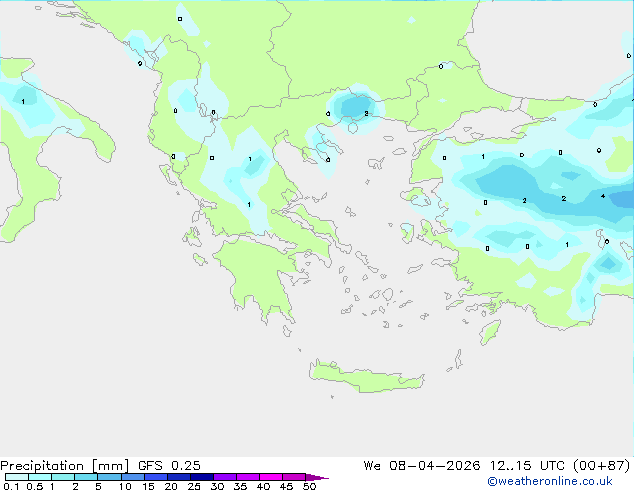
Task: Click the legend arrow tip above 50 mm
Action: coord(317,477)
